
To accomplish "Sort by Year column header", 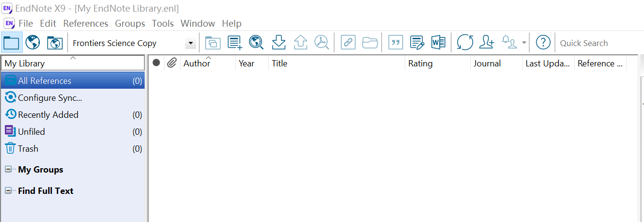I will coord(252,63).
